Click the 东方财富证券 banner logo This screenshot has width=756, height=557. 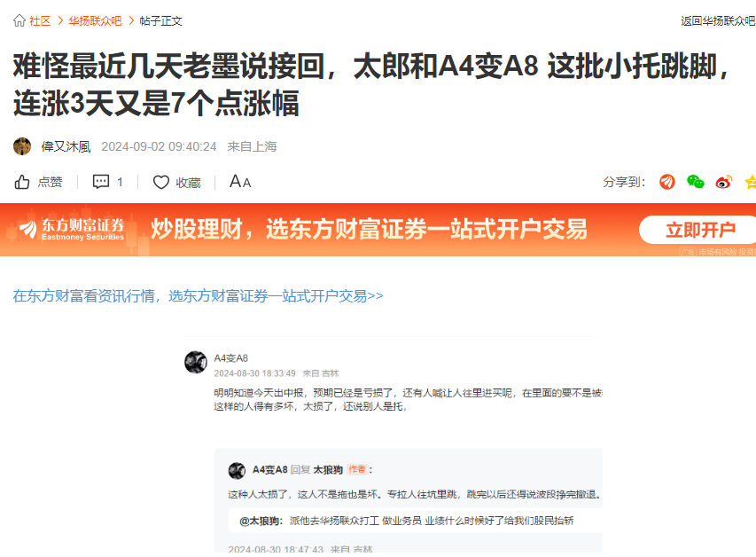coord(72,229)
